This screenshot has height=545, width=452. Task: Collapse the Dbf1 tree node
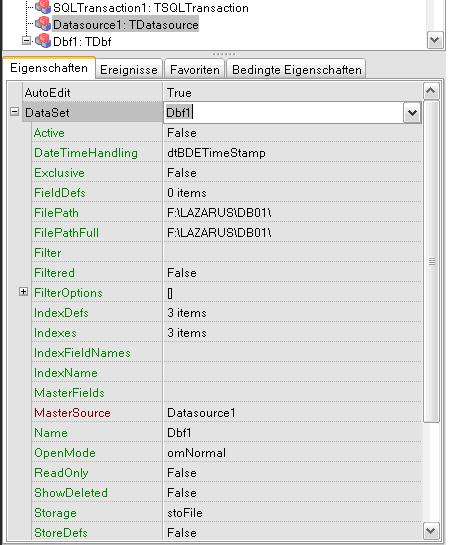pos(26,41)
